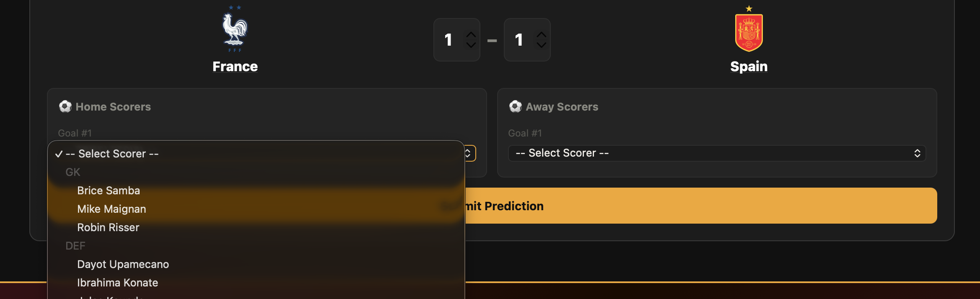Increase France score with up arrow
The height and width of the screenshot is (299, 980).
[471, 34]
